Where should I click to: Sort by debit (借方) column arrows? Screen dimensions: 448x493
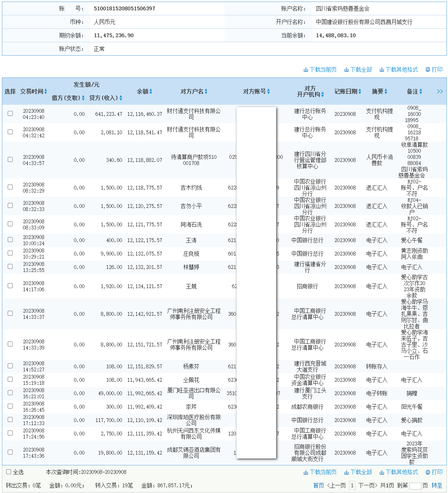click(83, 98)
